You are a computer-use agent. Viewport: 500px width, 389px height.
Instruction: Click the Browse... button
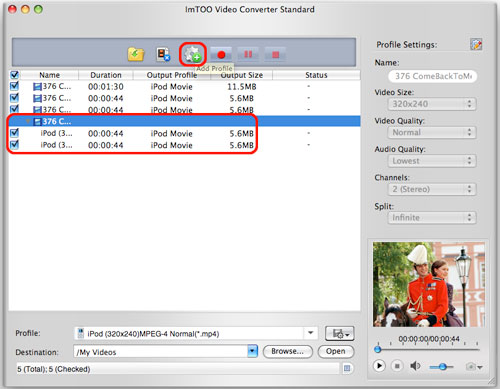pyautogui.click(x=288, y=351)
